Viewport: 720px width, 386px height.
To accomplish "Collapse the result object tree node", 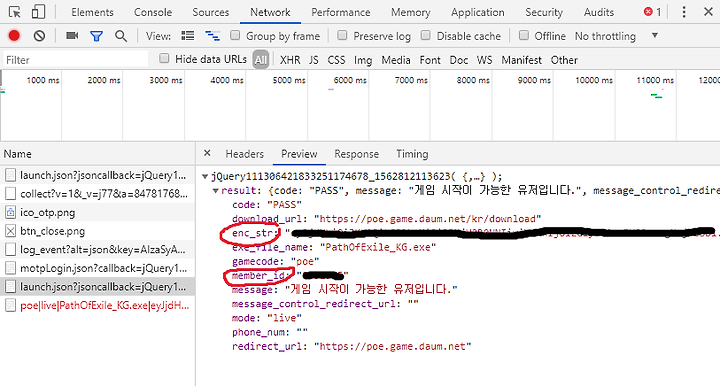I will [x=215, y=190].
